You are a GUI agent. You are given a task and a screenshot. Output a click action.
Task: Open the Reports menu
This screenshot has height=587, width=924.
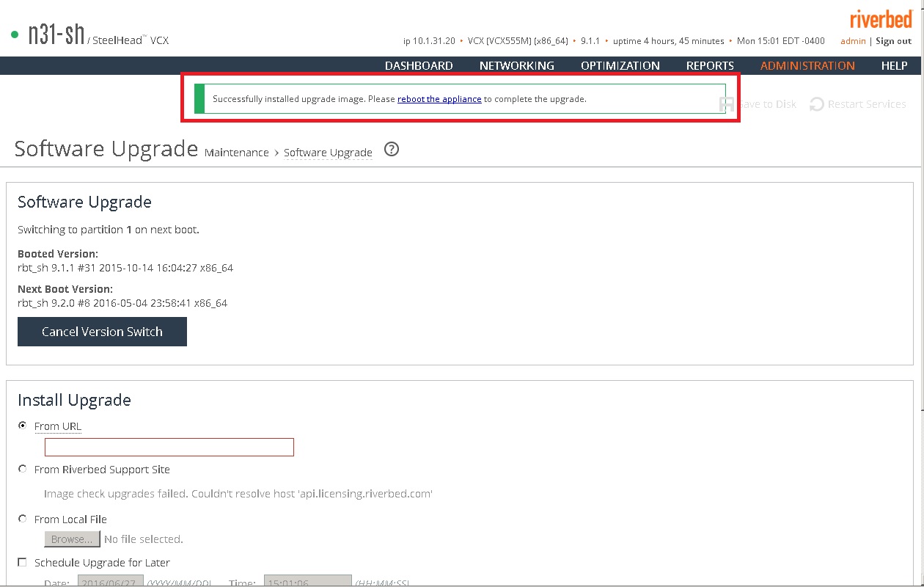[x=710, y=66]
